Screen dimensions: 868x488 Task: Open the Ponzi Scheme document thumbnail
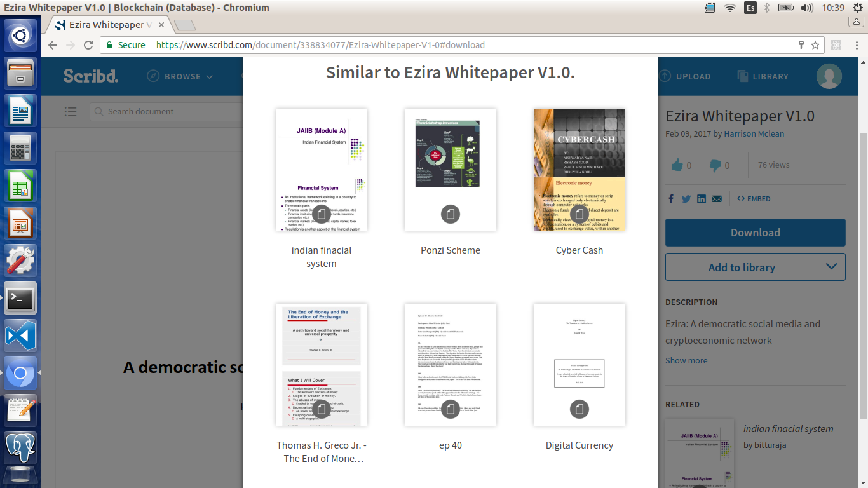(451, 170)
